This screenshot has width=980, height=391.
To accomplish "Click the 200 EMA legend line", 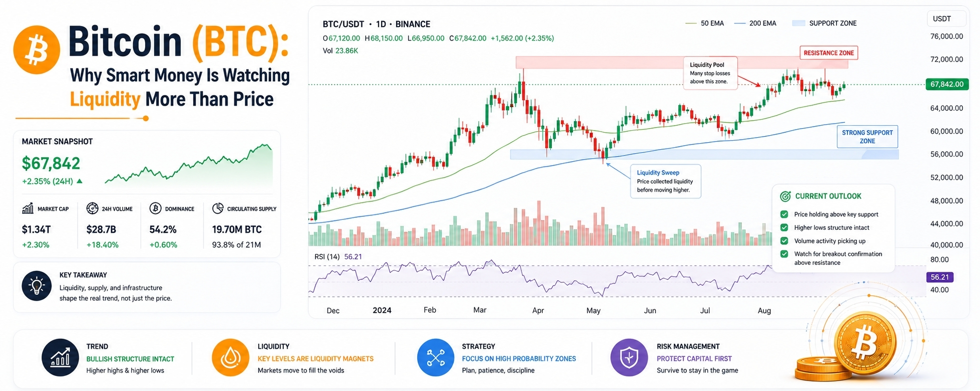I will click(x=740, y=23).
